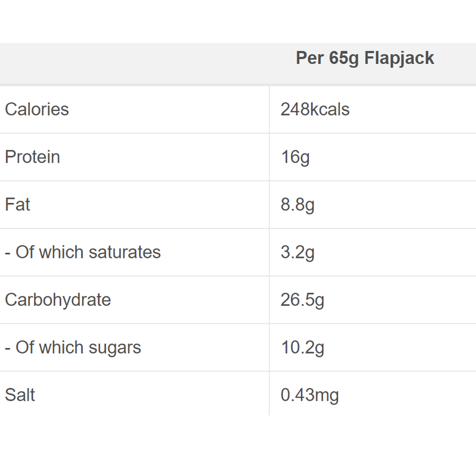Click the empty gray header cell
The image size is (476, 476).
pyautogui.click(x=133, y=63)
